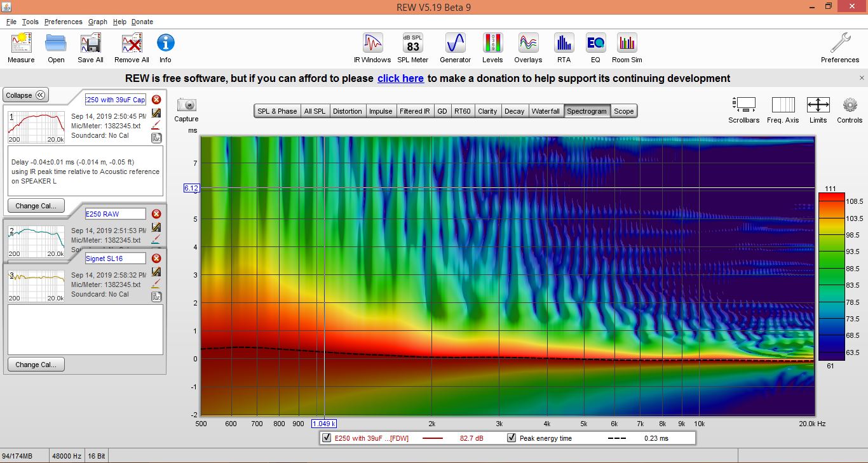Viewport: 868px width, 463px height.
Task: Open the Info panel icon
Action: pos(165,44)
